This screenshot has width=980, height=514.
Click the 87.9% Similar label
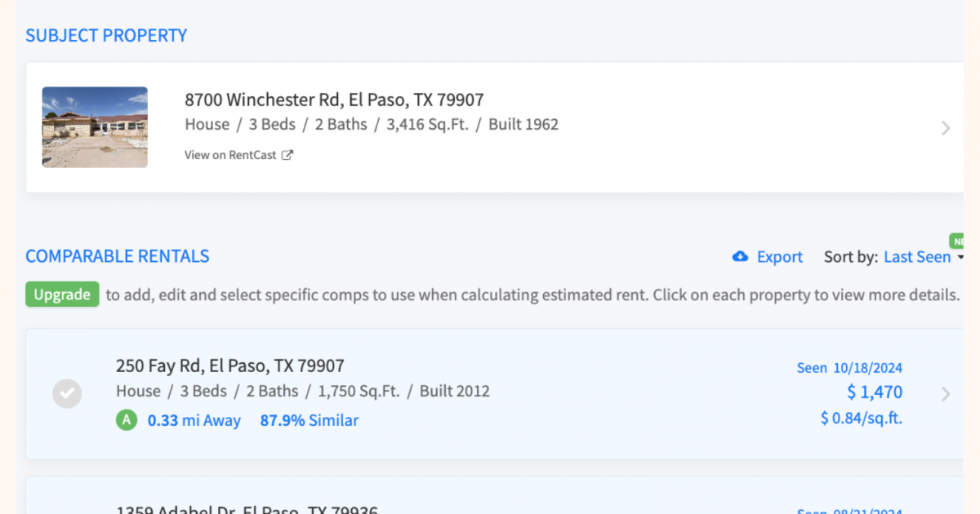click(x=310, y=420)
